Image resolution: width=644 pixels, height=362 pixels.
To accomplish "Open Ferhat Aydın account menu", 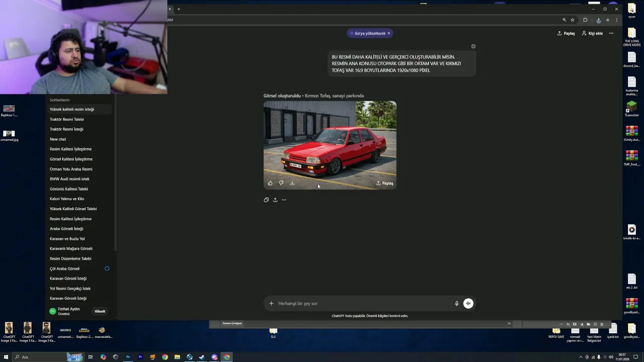I will (65, 311).
